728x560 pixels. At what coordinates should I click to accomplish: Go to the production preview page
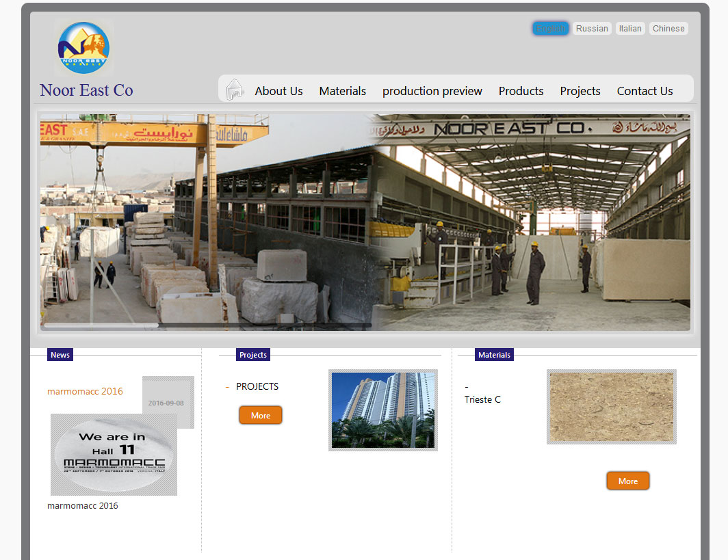tap(432, 91)
